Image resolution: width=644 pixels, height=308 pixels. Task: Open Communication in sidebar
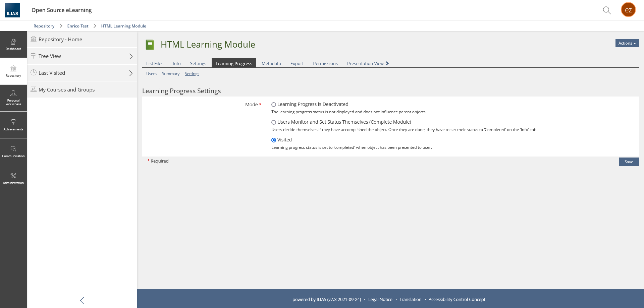click(x=13, y=152)
